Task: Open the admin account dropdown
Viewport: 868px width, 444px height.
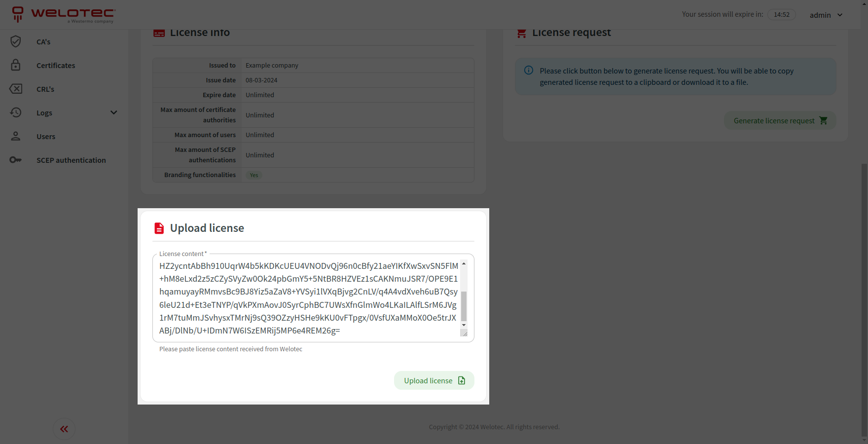Action: tap(825, 15)
